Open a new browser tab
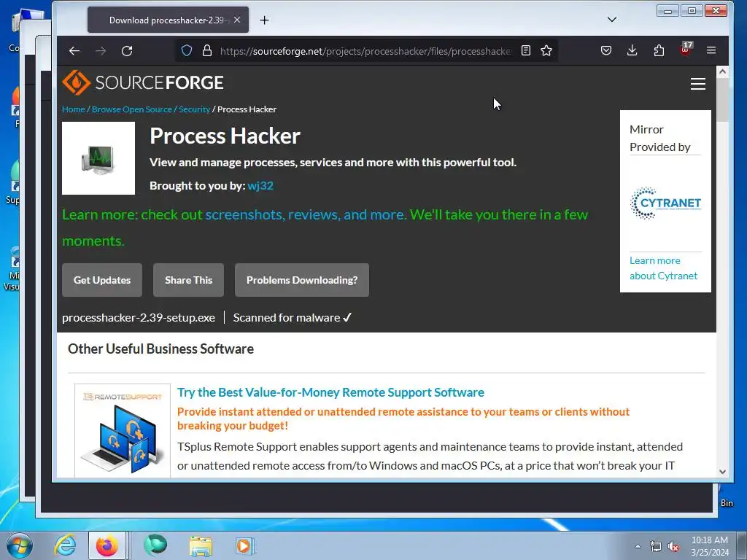This screenshot has width=747, height=560. click(264, 20)
